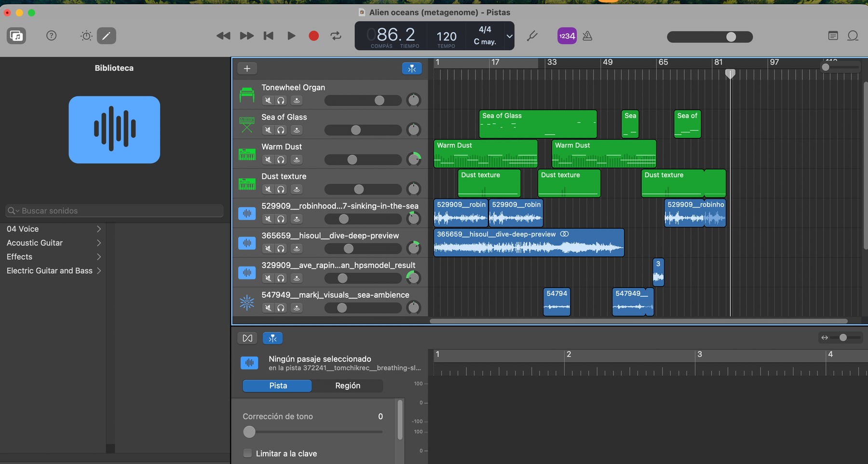This screenshot has height=464, width=868.
Task: Click the playhead marker near bar 86
Action: tap(730, 74)
